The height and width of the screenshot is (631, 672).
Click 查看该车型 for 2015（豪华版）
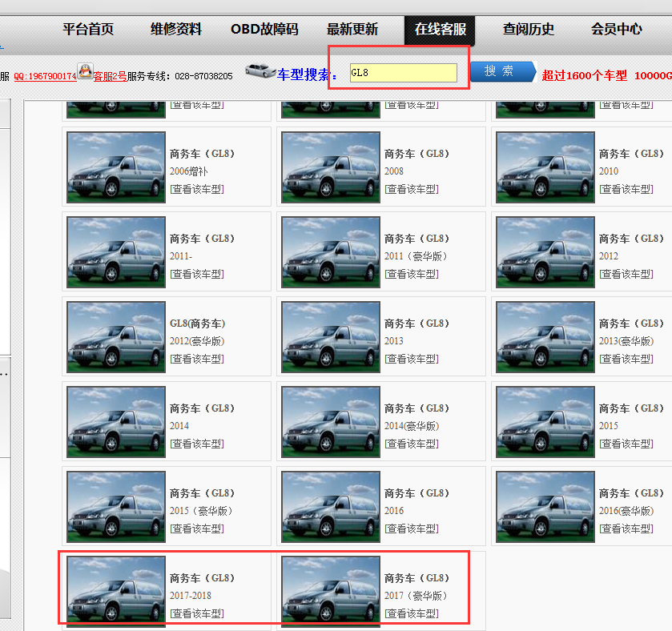pos(197,529)
